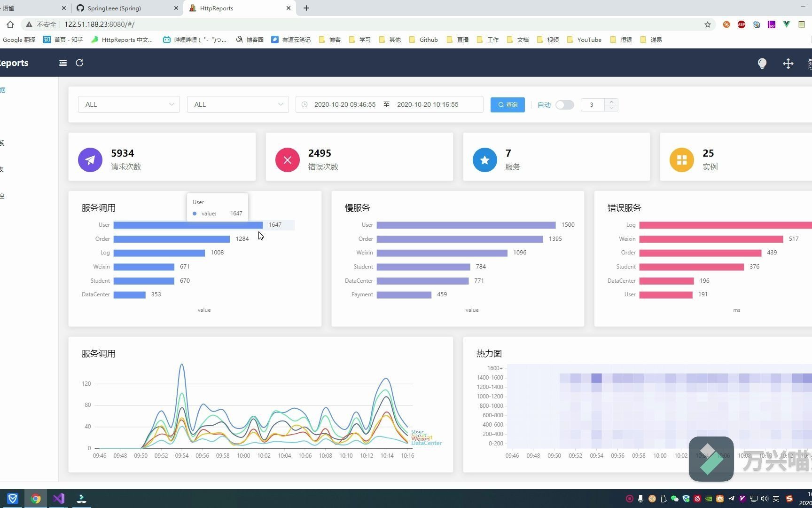The height and width of the screenshot is (508, 812).
Task: Click the 查询 search button
Action: [x=507, y=105]
